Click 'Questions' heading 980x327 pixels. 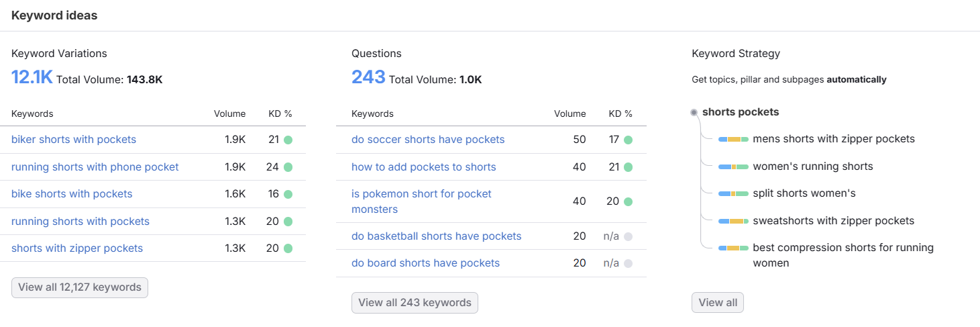point(376,54)
